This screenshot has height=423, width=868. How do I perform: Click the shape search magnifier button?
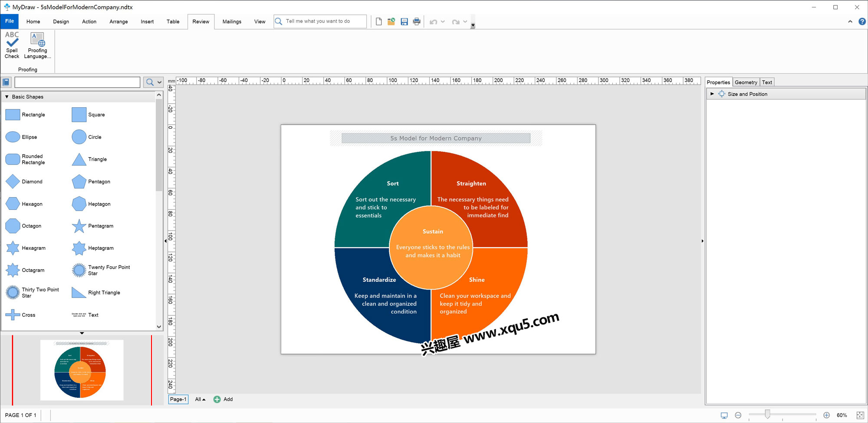(x=150, y=82)
